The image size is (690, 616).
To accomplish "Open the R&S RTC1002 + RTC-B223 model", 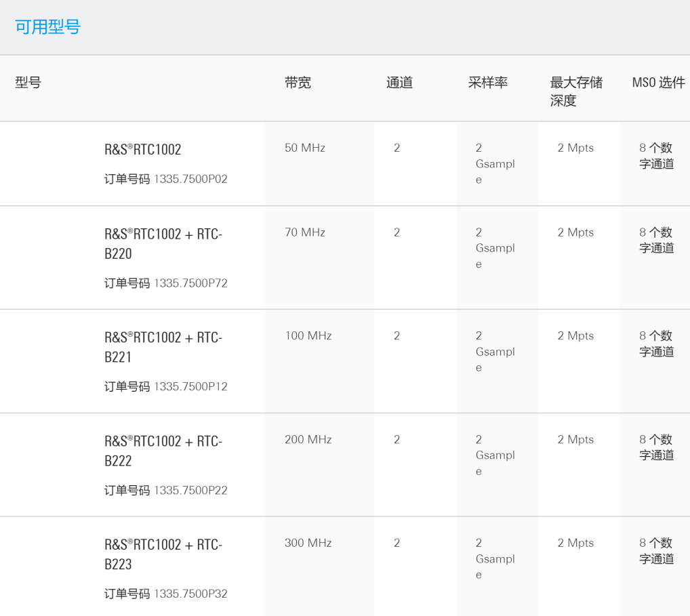I will point(163,554).
